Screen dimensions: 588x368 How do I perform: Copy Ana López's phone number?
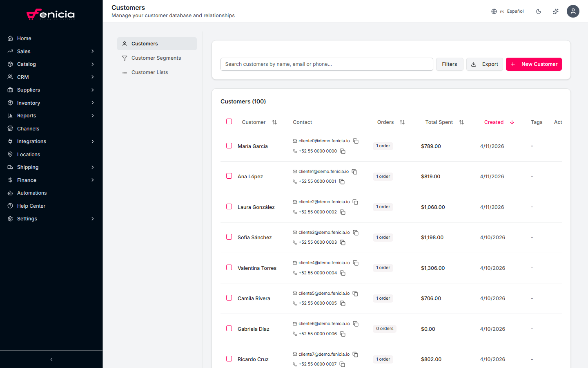[342, 182]
